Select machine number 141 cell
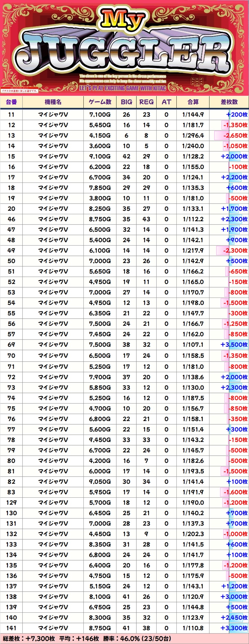This screenshot has height=644, width=249. pyautogui.click(x=11, y=628)
